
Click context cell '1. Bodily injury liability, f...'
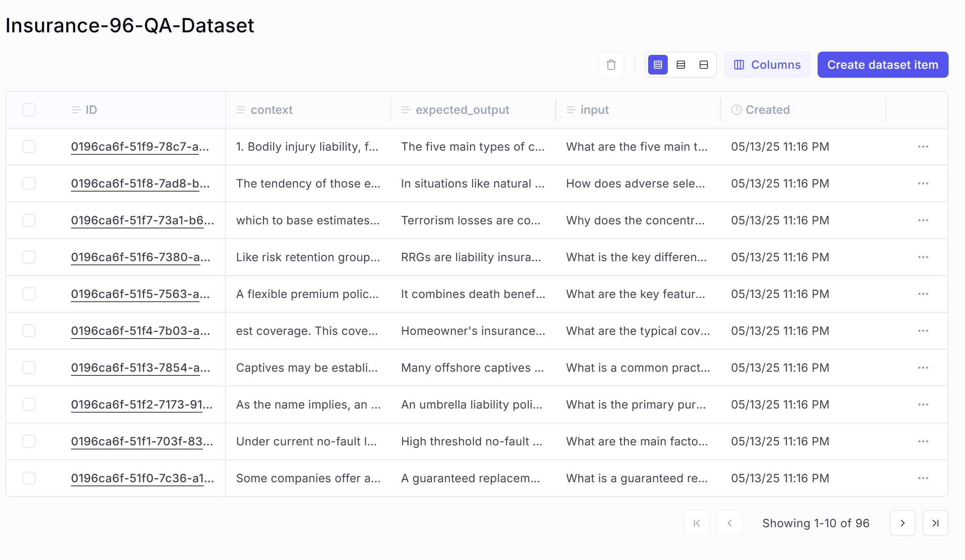click(x=307, y=147)
